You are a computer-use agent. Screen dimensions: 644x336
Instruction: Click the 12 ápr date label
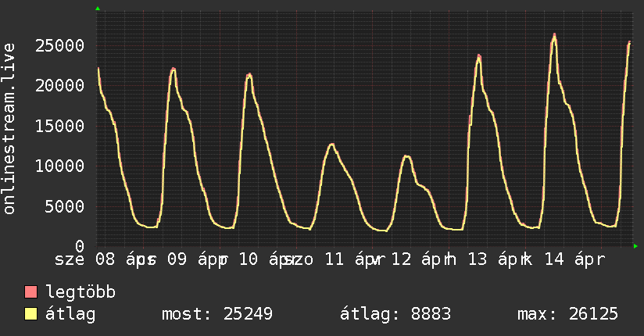click(x=421, y=259)
